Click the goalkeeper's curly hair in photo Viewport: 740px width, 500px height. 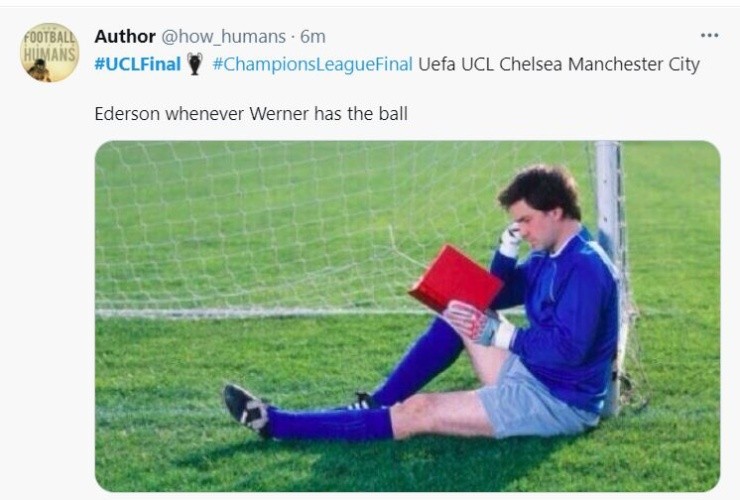point(542,189)
